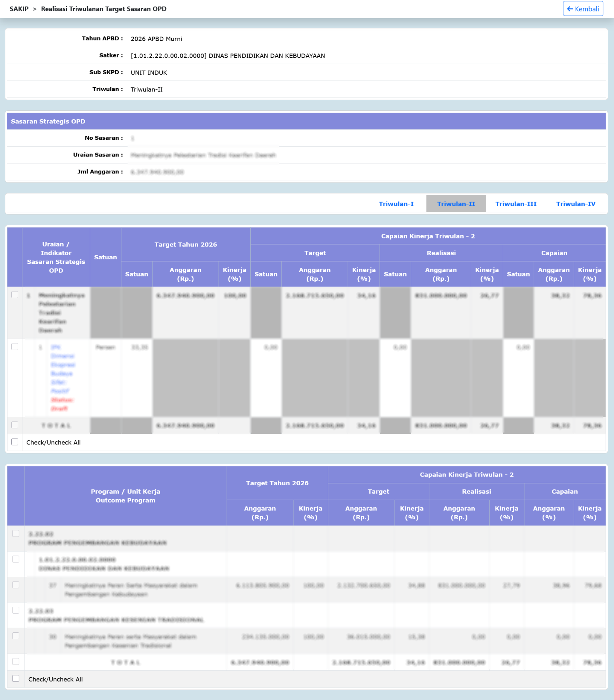The image size is (614, 700).
Task: Tick the first program row checkbox
Action: click(x=16, y=533)
